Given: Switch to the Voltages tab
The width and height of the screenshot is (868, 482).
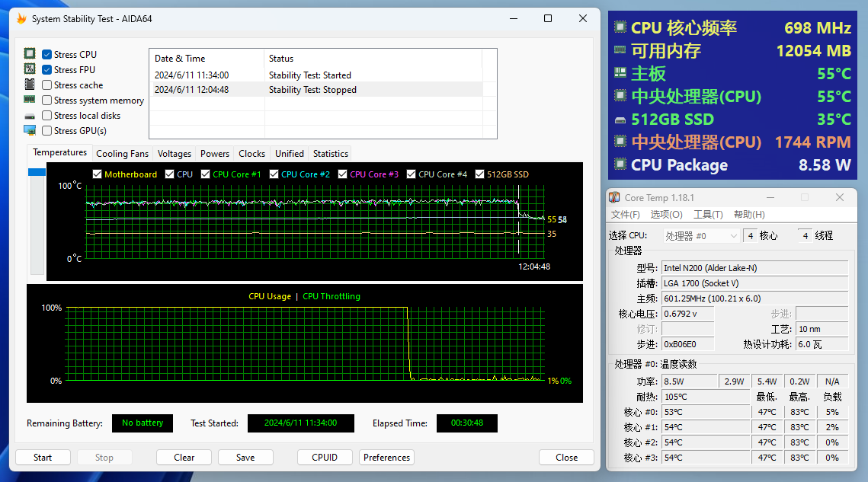Looking at the screenshot, I should (x=175, y=154).
